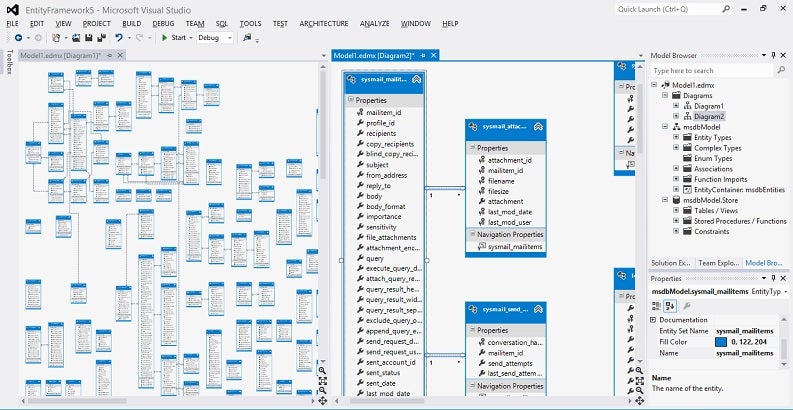Click the Model Browser search box

point(713,71)
